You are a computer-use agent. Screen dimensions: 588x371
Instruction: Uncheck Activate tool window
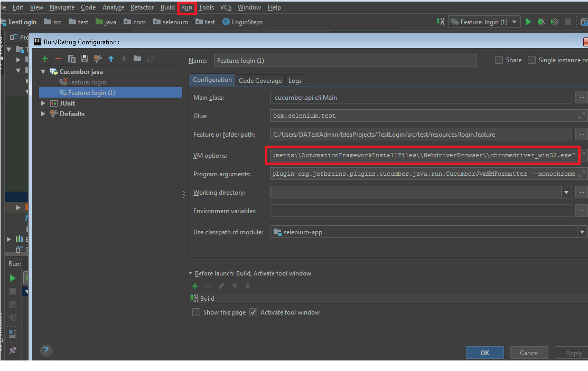[x=253, y=312]
